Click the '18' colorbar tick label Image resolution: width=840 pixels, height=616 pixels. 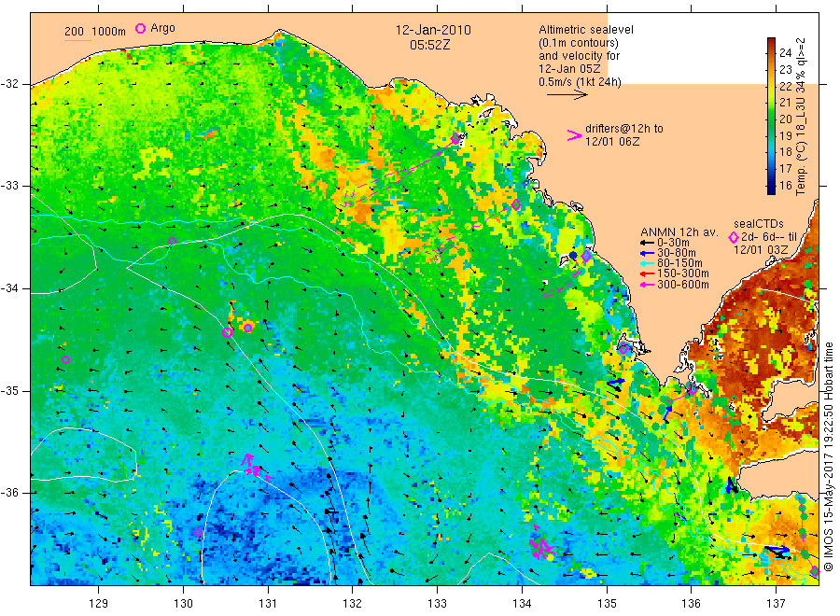[785, 152]
